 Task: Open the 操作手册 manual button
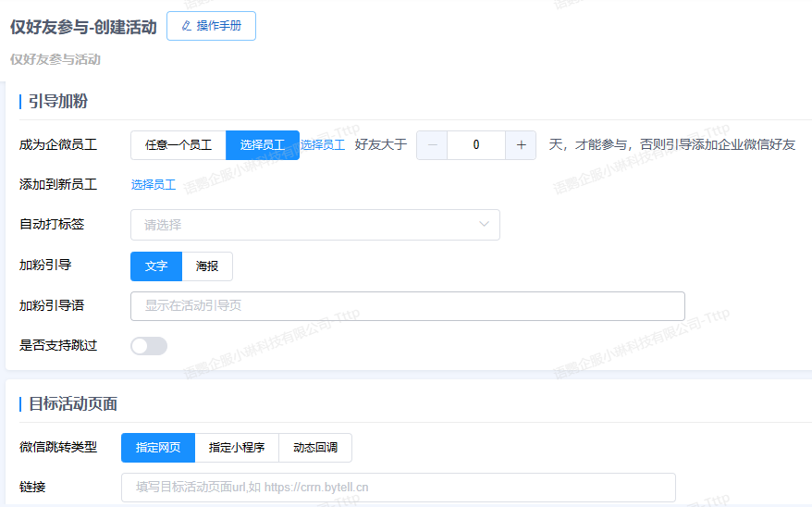211,26
